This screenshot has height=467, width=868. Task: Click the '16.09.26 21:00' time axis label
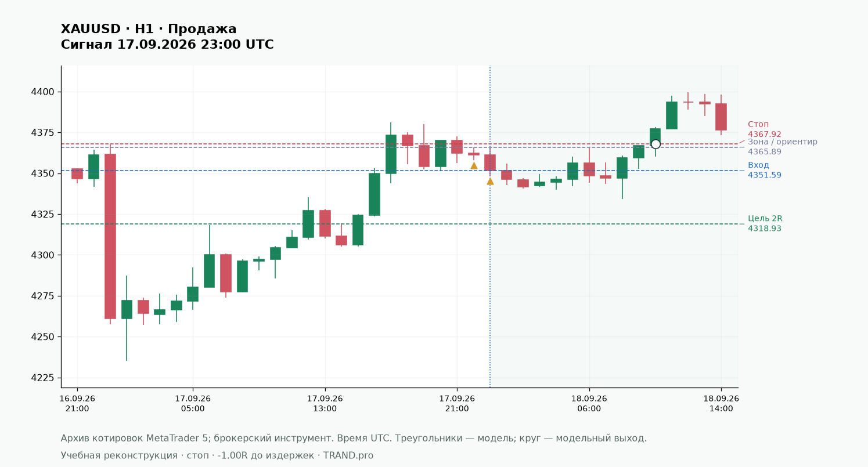pyautogui.click(x=77, y=404)
